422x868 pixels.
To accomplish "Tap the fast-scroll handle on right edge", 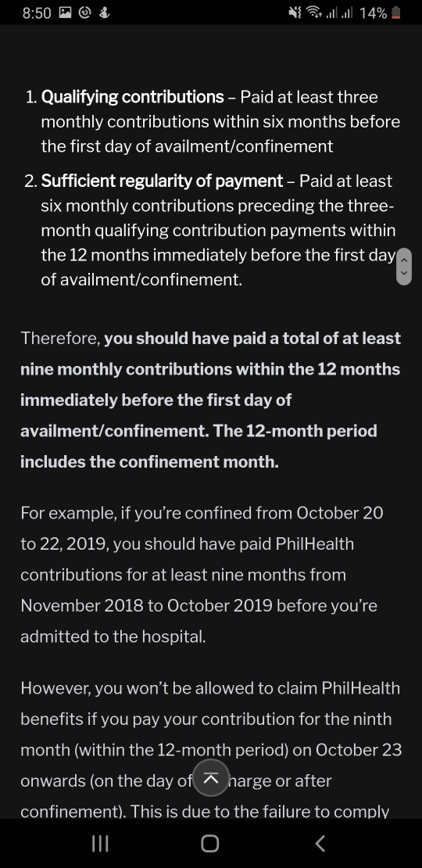I will (x=404, y=267).
